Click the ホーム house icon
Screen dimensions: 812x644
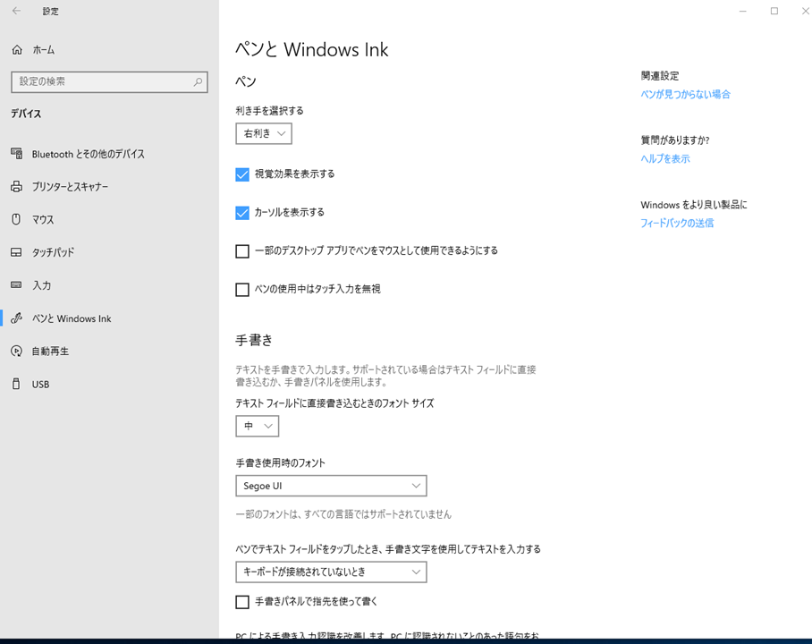(x=17, y=50)
